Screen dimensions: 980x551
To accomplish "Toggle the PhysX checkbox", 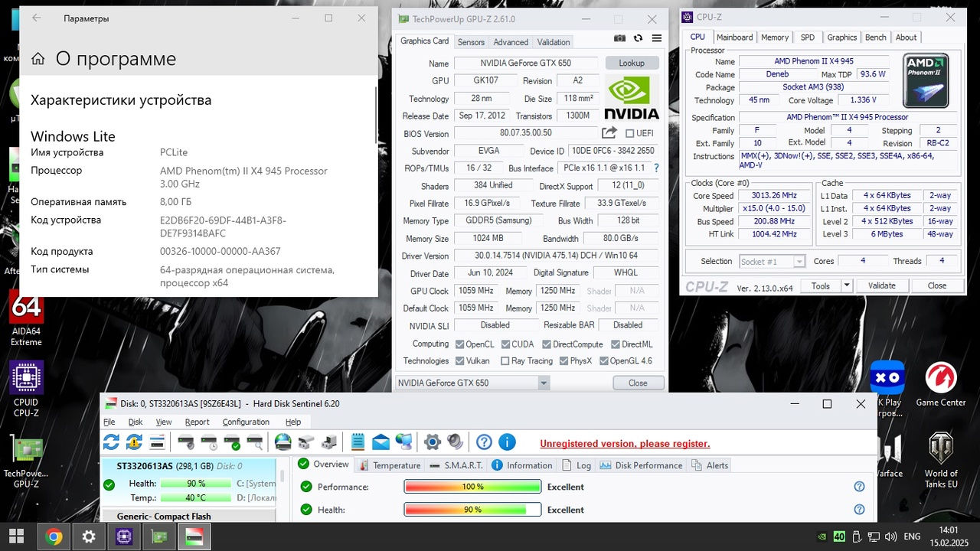I will [563, 361].
